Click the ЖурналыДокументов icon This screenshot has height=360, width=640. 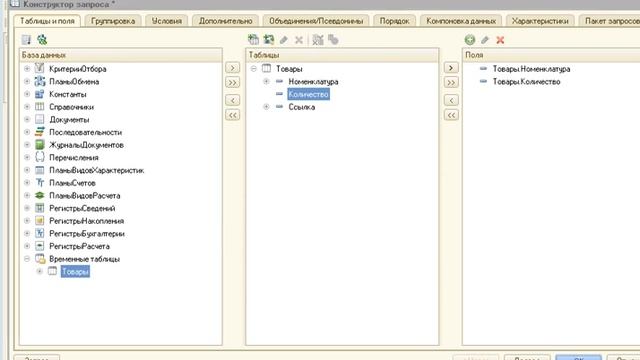40,144
